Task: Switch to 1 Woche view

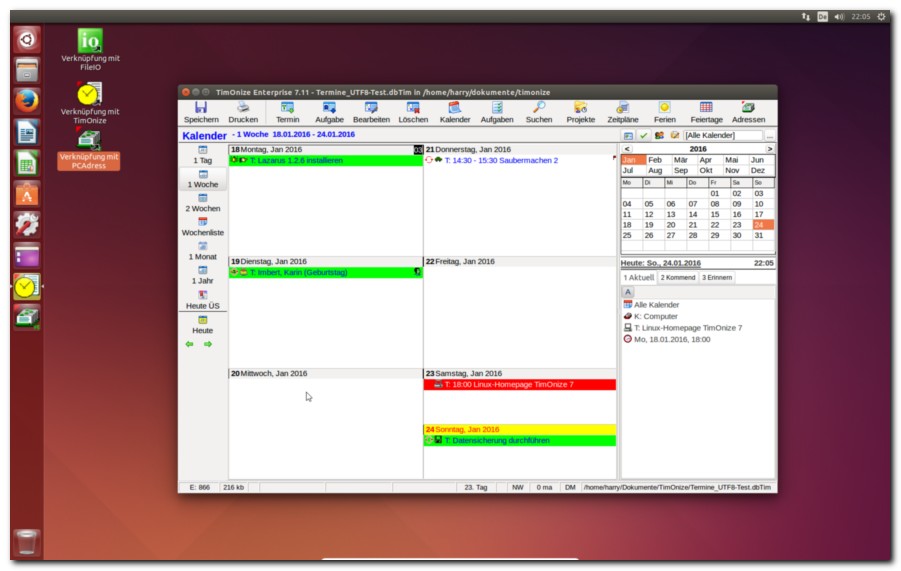Action: click(203, 179)
